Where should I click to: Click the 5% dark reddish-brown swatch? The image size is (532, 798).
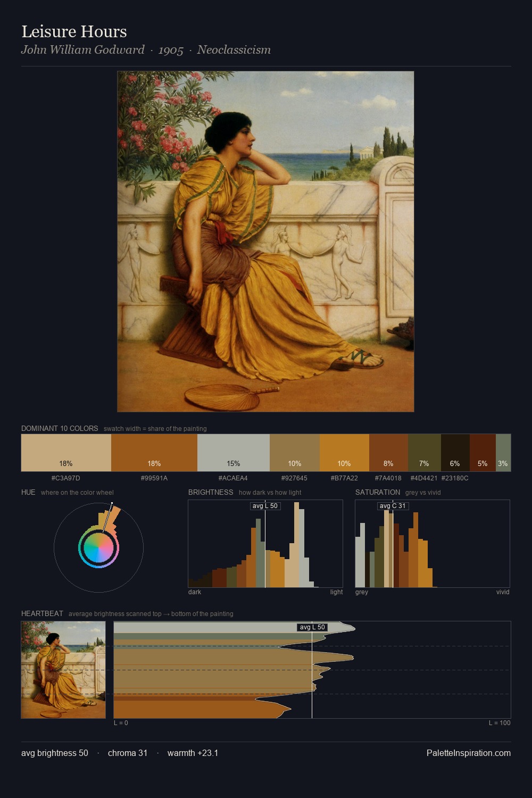[x=483, y=453]
